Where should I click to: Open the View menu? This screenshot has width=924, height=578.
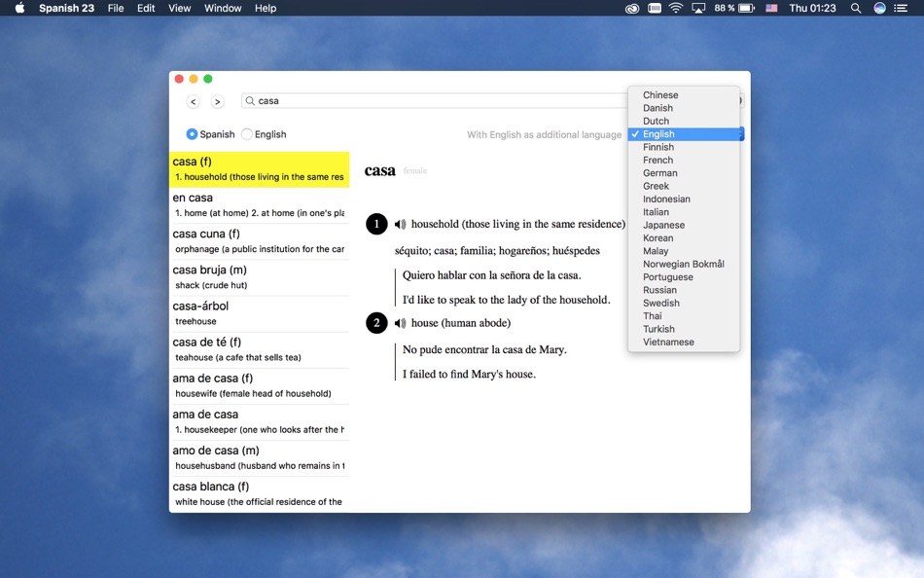click(179, 8)
